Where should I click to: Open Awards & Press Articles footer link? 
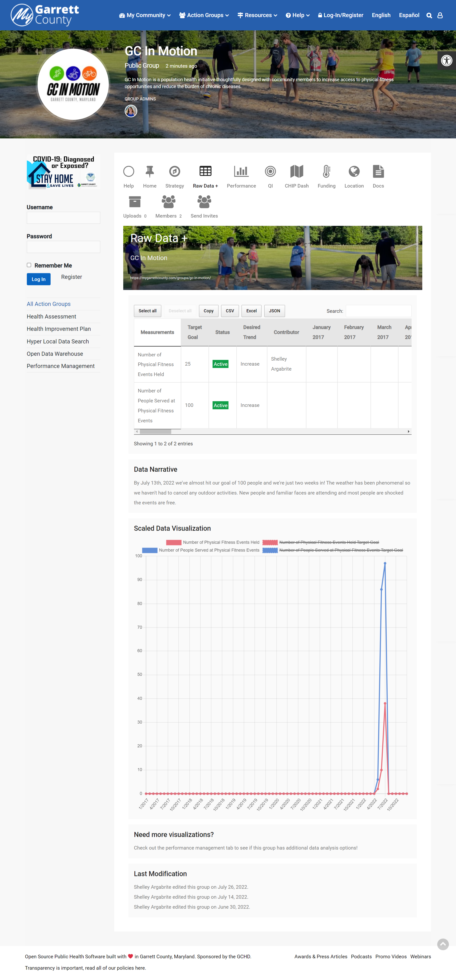320,956
